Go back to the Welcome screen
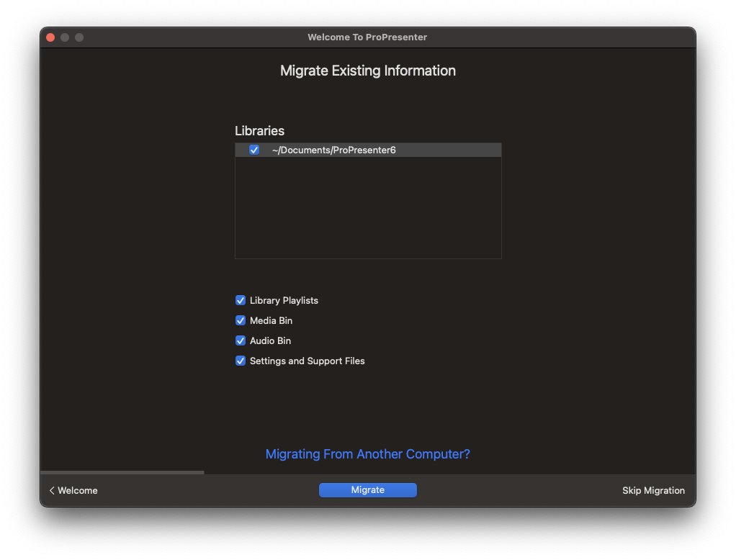This screenshot has width=736, height=560. (x=73, y=491)
